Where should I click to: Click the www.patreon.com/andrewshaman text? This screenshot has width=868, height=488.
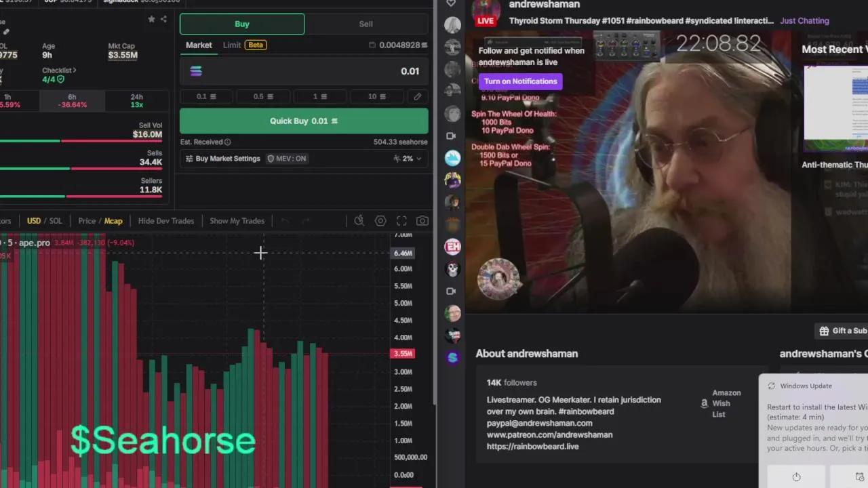[549, 434]
